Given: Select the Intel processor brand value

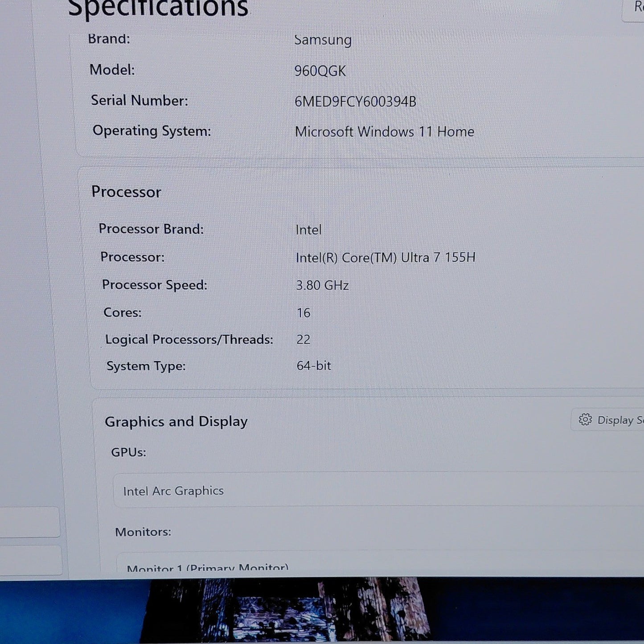Looking at the screenshot, I should (x=308, y=230).
